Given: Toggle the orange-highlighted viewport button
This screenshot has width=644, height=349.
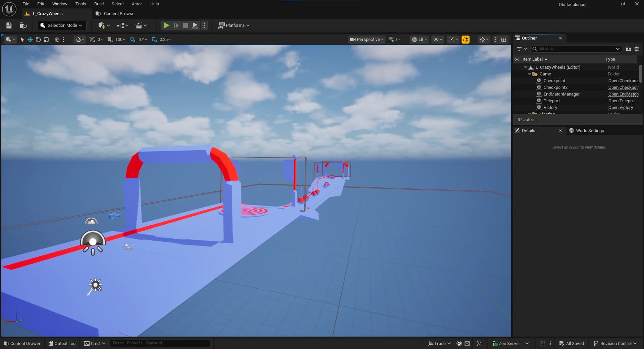Looking at the screenshot, I should click(465, 40).
